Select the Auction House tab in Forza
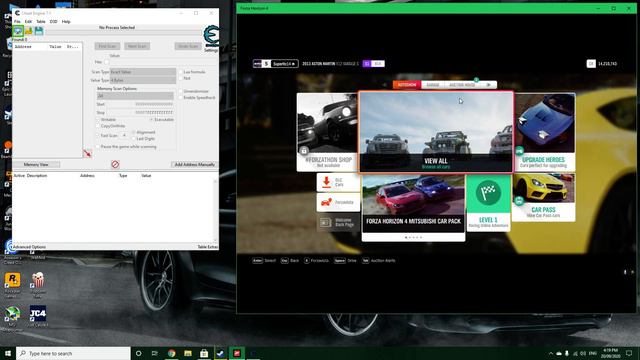Screen dimensions: 640x360 pyautogui.click(x=462, y=85)
